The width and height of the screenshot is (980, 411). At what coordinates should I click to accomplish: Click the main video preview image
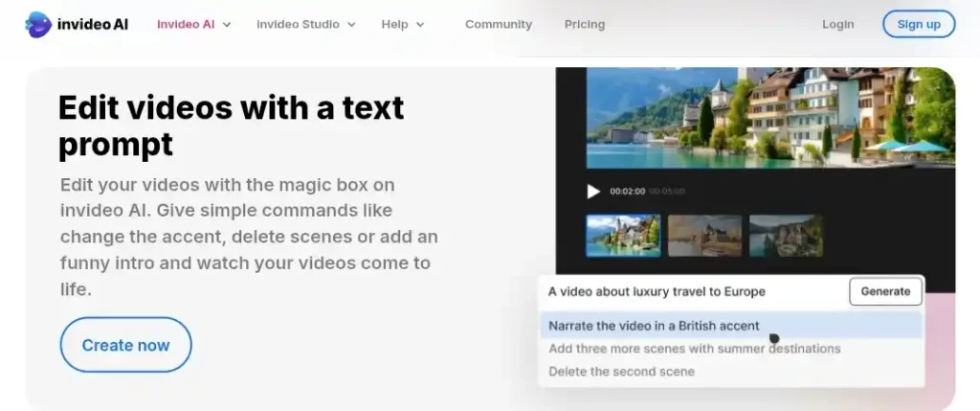pyautogui.click(x=770, y=118)
